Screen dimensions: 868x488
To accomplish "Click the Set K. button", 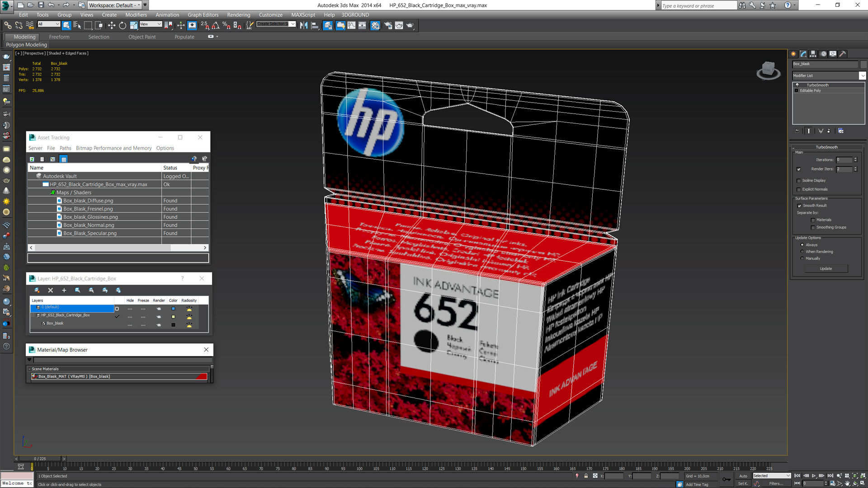I will [x=743, y=483].
